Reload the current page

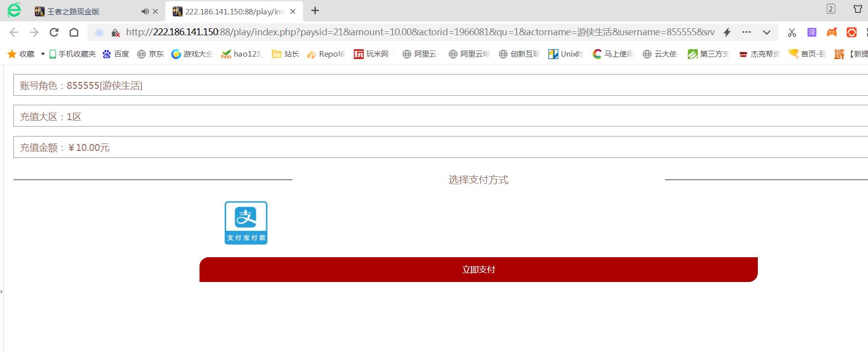click(54, 32)
